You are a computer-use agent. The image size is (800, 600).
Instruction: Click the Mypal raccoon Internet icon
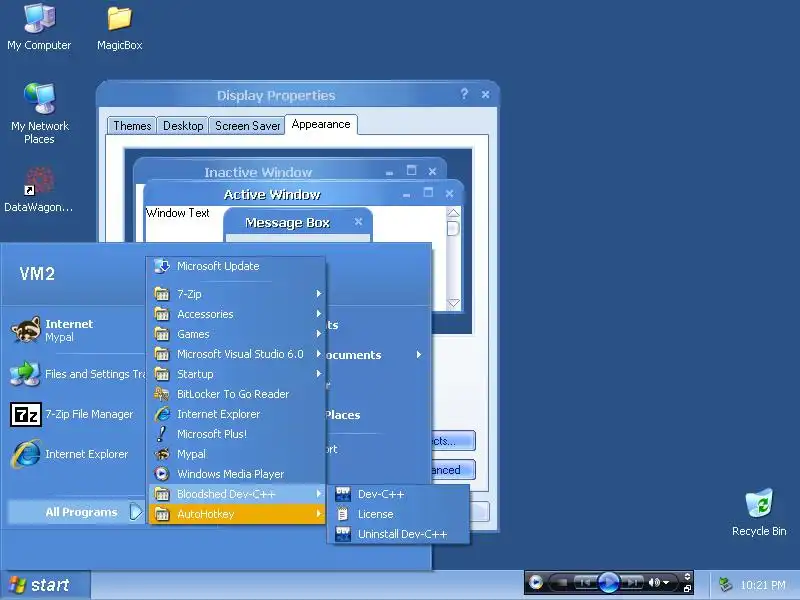(26, 330)
